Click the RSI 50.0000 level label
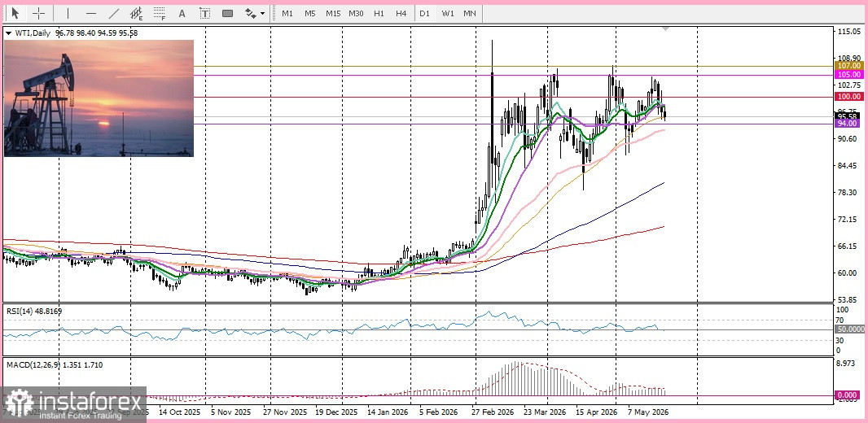 [x=850, y=329]
